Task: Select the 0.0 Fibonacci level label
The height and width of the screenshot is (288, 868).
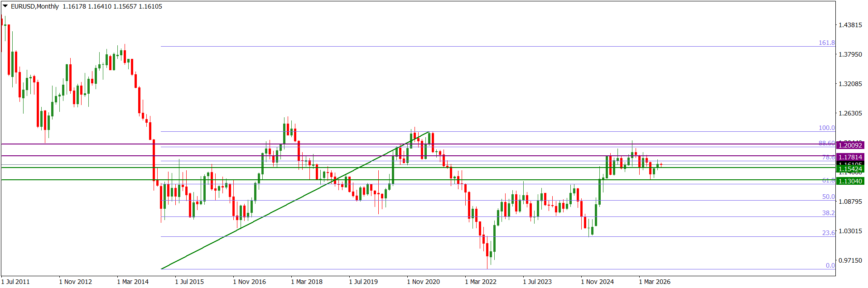Action: pyautogui.click(x=830, y=265)
